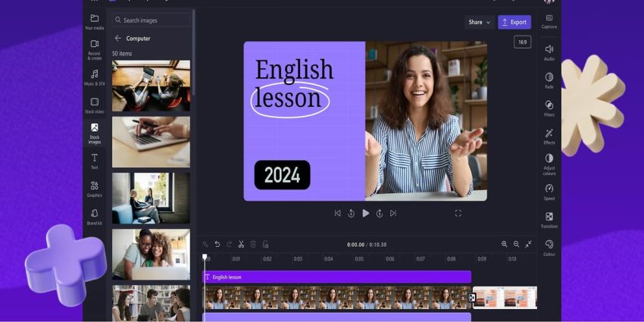Open the Share dropdown
Viewport: 644px width, 322px height.
(480, 22)
